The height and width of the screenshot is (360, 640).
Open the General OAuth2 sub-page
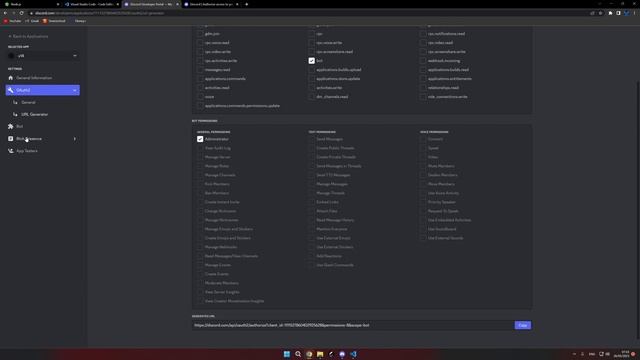[x=28, y=102]
